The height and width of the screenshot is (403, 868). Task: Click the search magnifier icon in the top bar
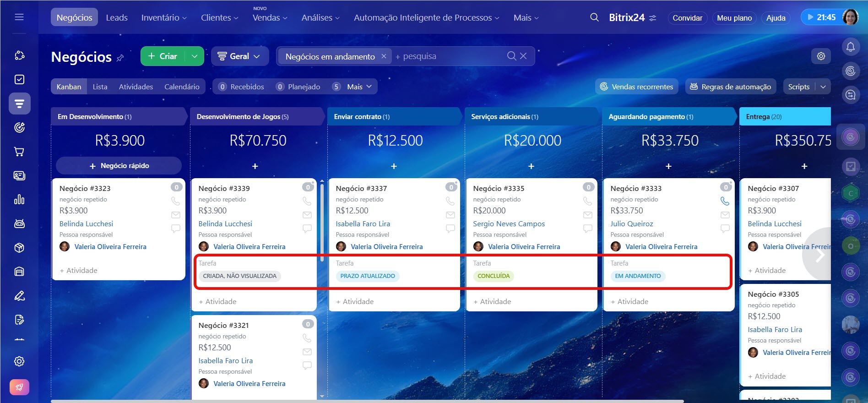coord(594,17)
